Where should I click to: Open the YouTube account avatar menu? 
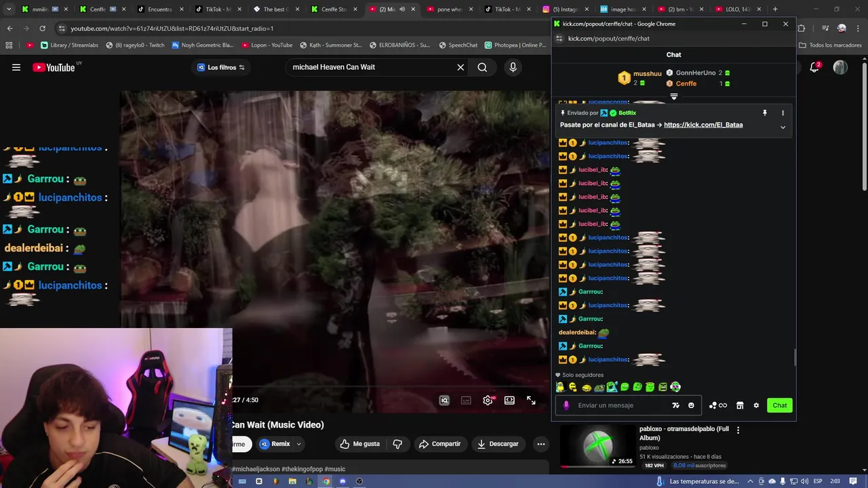coord(840,67)
